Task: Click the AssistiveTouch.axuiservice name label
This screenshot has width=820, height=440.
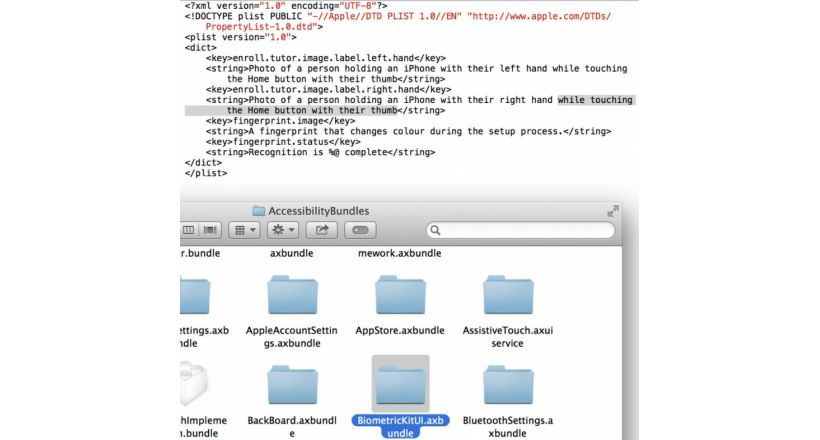Action: (x=507, y=337)
